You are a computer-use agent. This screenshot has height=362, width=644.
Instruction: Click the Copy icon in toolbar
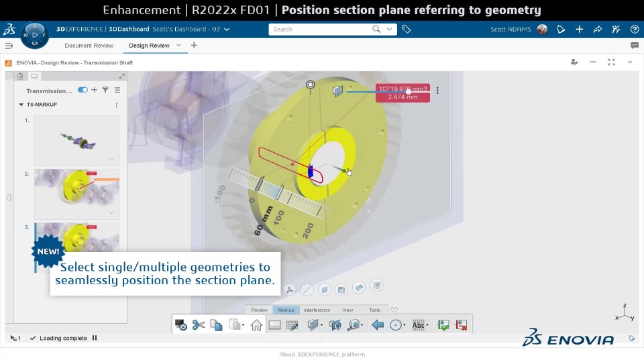216,325
